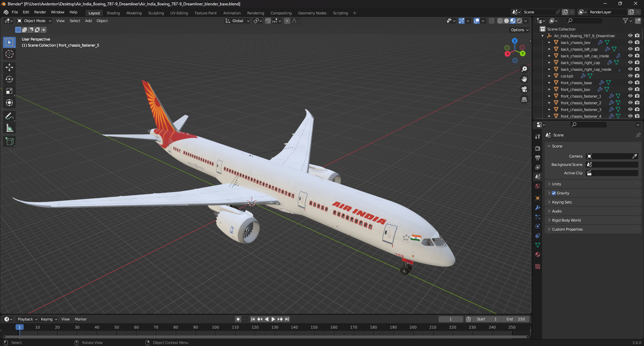Image resolution: width=644 pixels, height=346 pixels.
Task: Choose the Measure tool
Action: [9, 128]
